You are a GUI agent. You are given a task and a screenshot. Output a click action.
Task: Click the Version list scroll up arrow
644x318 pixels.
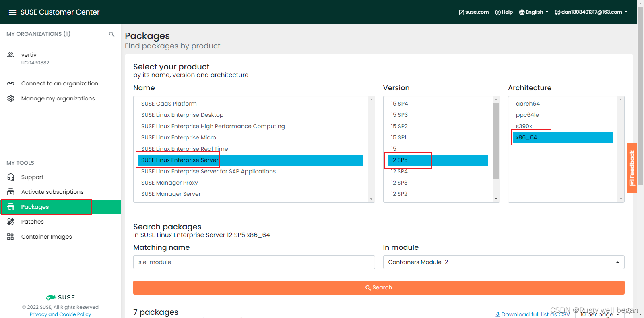click(x=496, y=99)
